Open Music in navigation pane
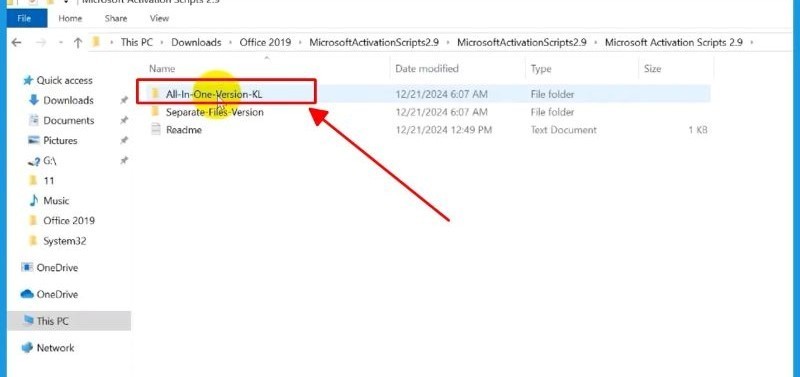 [x=56, y=200]
